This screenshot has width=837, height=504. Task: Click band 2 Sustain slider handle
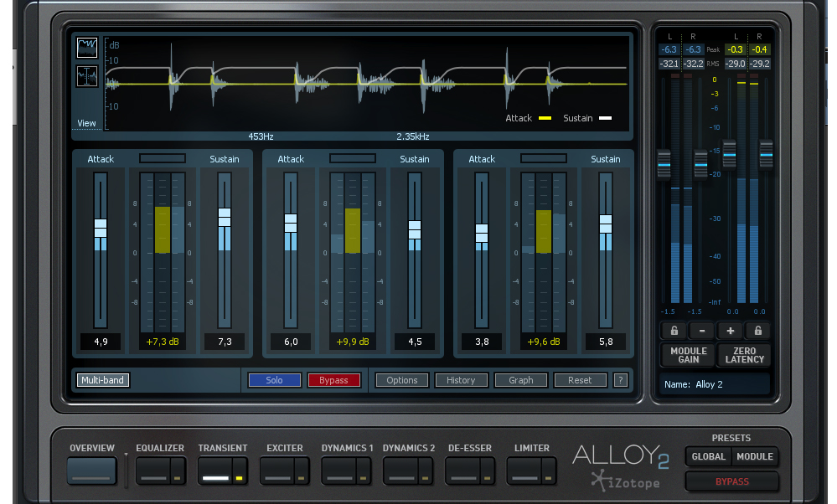415,230
